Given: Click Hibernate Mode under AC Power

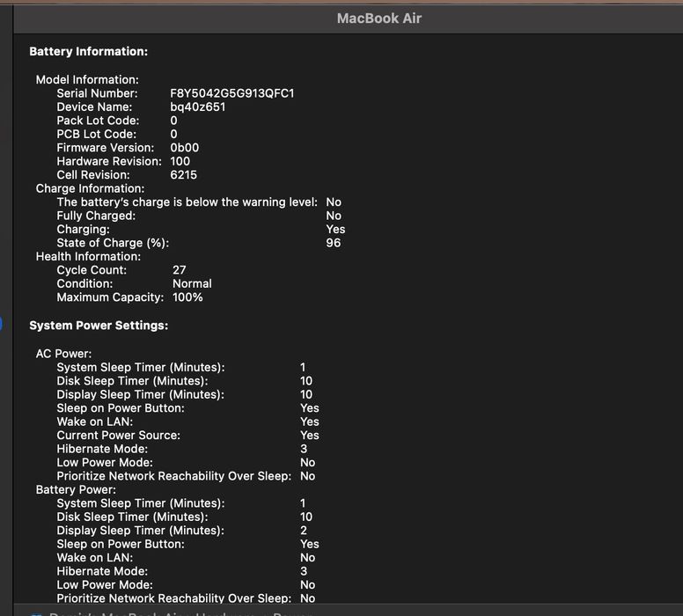Looking at the screenshot, I should (102, 449).
